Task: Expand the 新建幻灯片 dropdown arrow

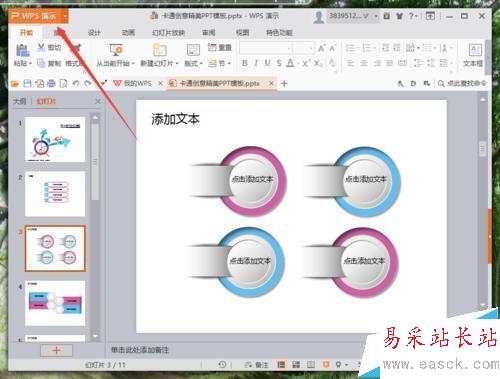Action: (x=177, y=63)
